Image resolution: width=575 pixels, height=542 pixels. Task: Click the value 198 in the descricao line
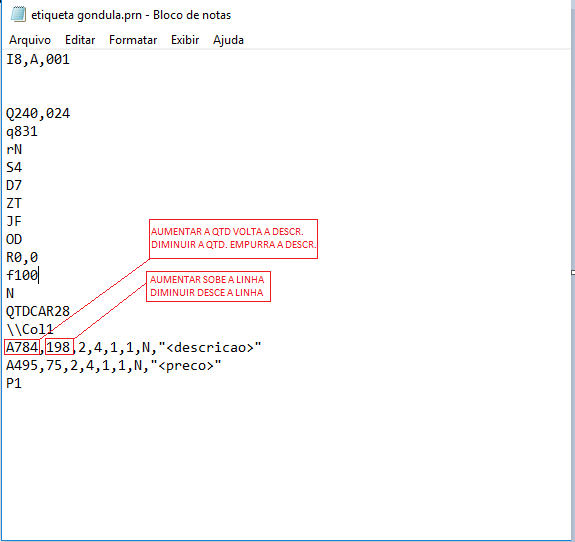(59, 347)
